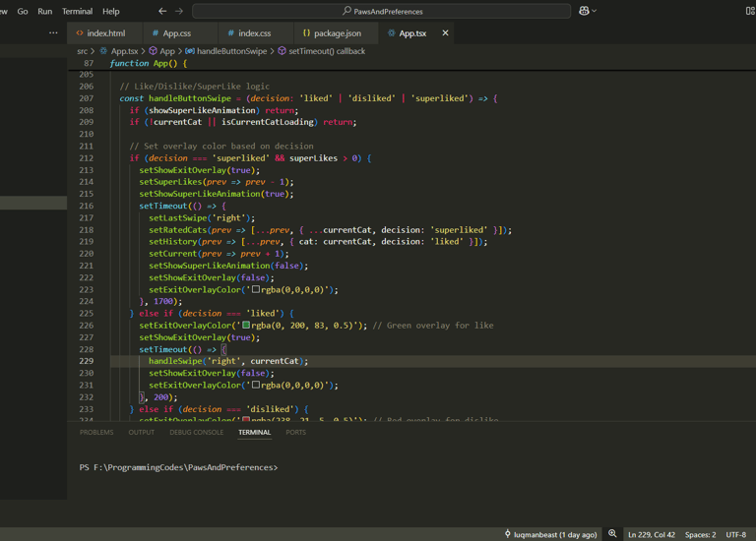
Task: Open the Terminal menu
Action: tap(77, 11)
